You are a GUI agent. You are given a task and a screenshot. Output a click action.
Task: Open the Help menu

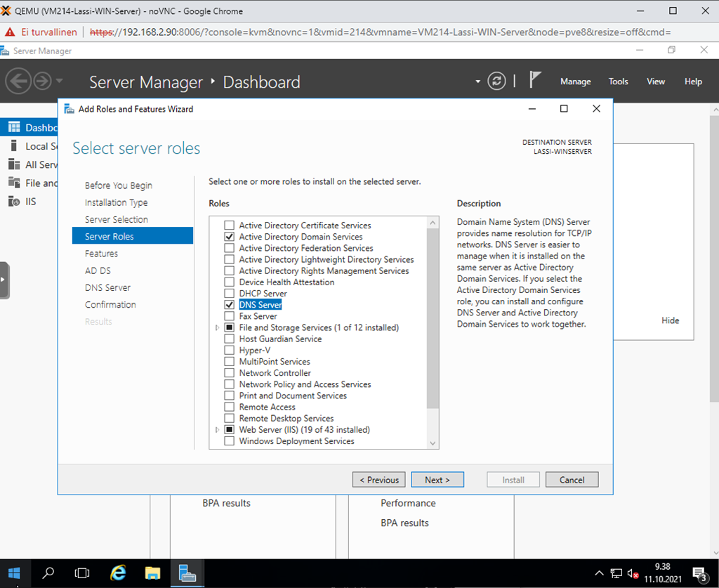tap(693, 81)
